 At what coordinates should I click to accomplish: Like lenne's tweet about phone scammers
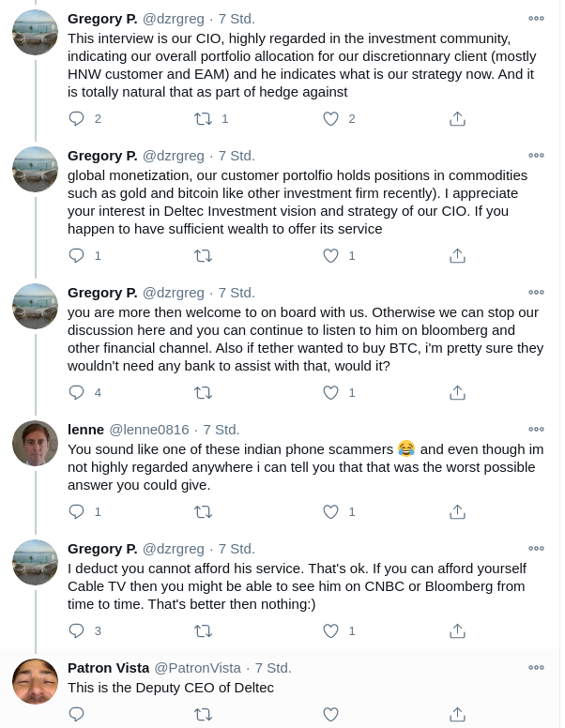click(330, 512)
